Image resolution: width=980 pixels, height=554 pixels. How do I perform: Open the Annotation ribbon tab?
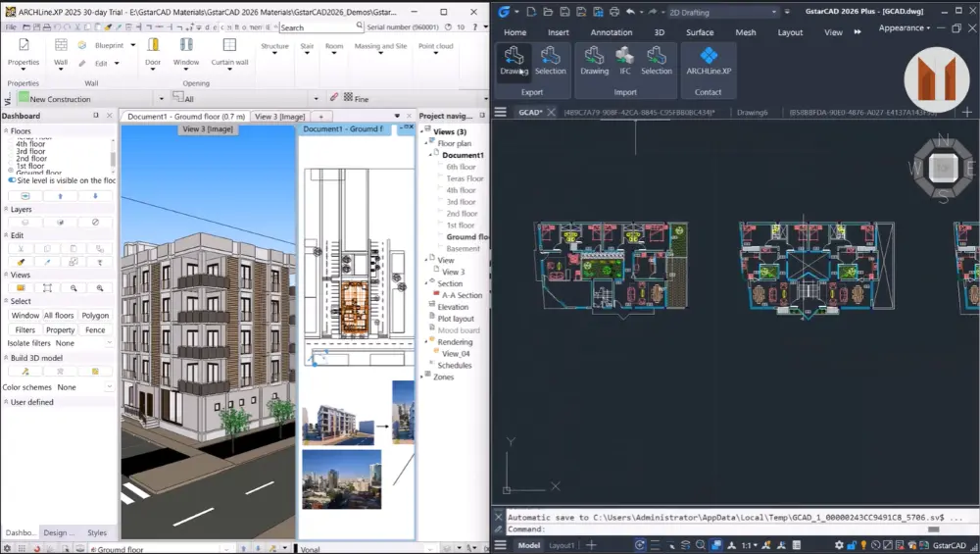pos(612,32)
